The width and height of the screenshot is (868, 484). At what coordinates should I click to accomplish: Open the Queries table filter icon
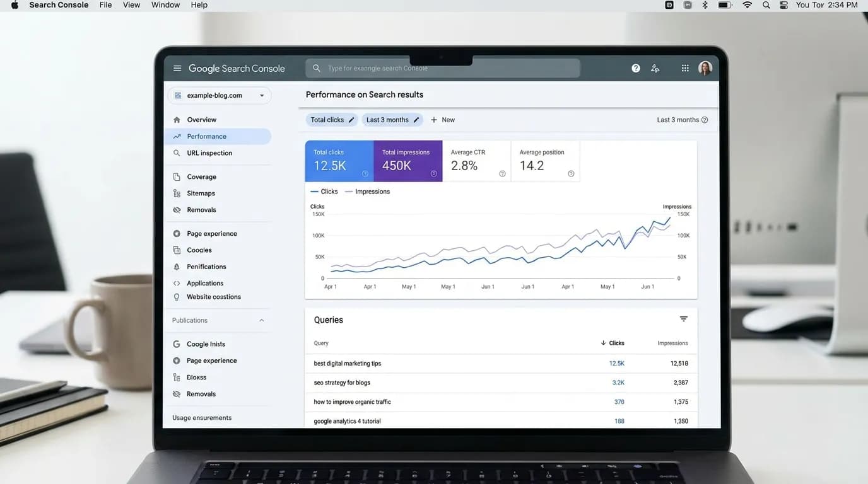coord(684,319)
